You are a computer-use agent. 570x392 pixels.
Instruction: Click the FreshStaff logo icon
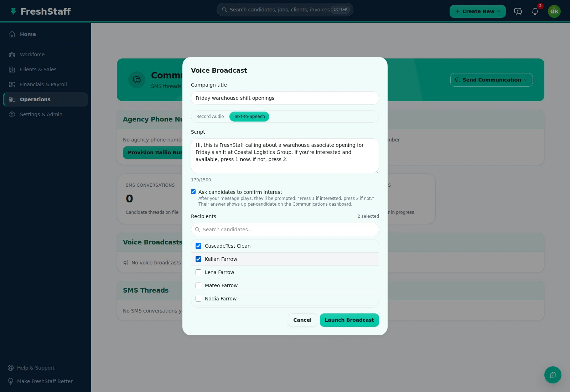(13, 11)
